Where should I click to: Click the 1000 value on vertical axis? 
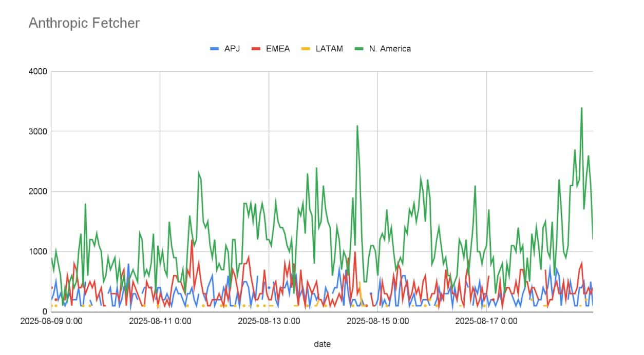pos(39,252)
